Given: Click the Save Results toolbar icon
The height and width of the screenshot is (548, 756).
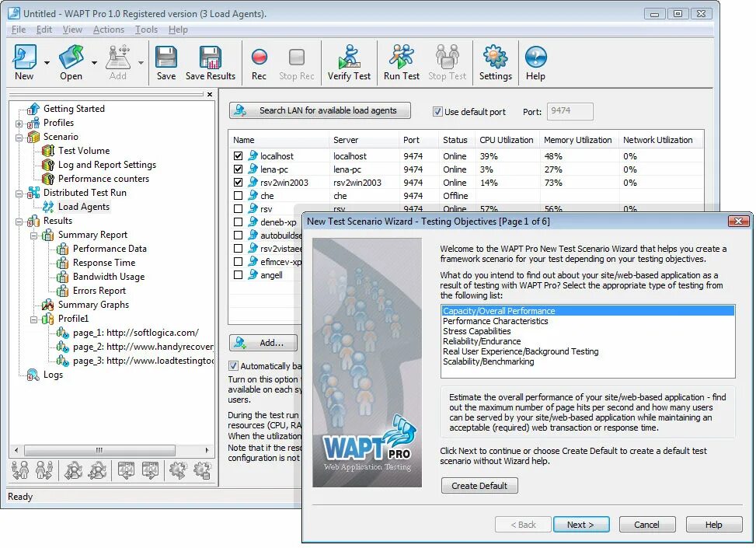Looking at the screenshot, I should [x=211, y=63].
